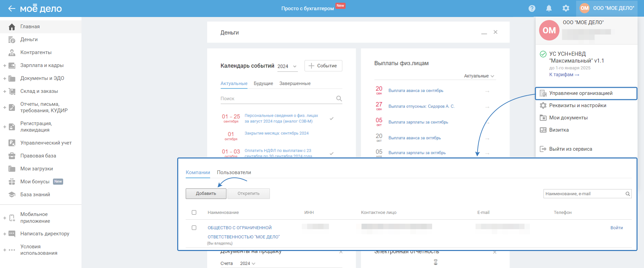Expand Документы и ЭДО submenu
This screenshot has height=268, width=644.
tap(5, 79)
